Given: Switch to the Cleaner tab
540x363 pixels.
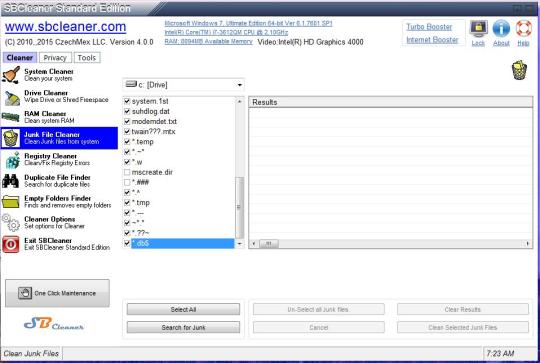Looking at the screenshot, I should (20, 58).
